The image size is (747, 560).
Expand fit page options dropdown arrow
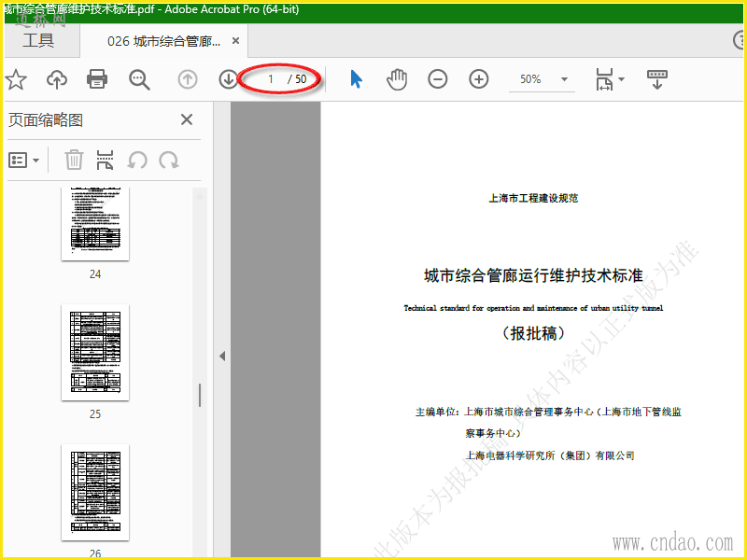(621, 79)
